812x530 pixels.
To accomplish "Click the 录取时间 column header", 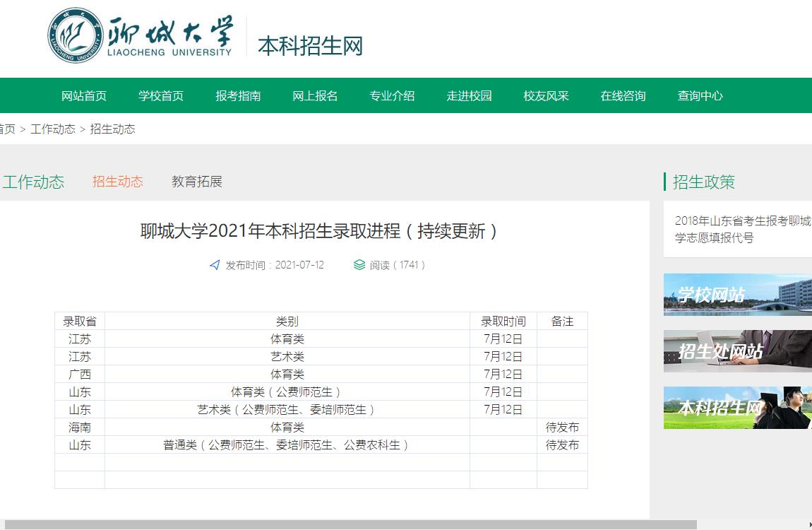I will point(503,322).
